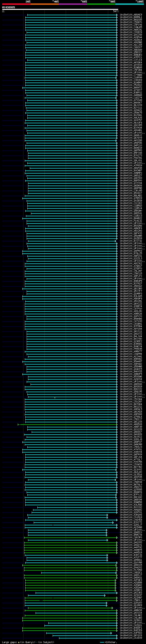Open hit label UniRef100_C5GN70

(x=131, y=22)
